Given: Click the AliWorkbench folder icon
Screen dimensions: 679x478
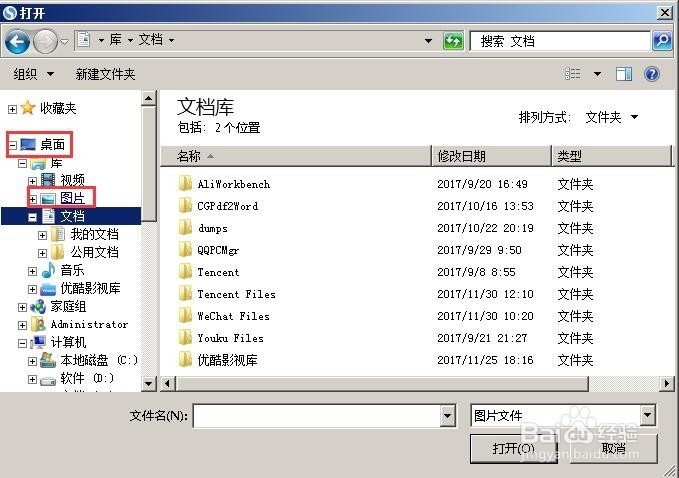Looking at the screenshot, I should pyautogui.click(x=185, y=183).
